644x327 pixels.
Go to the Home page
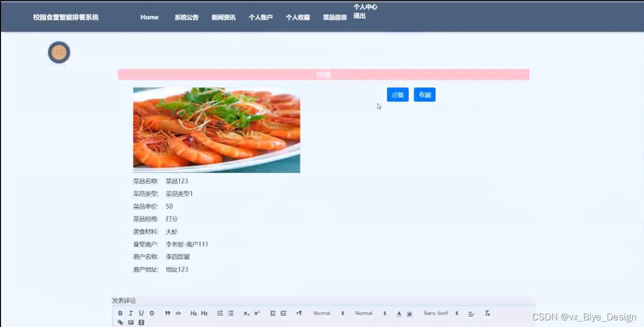149,17
